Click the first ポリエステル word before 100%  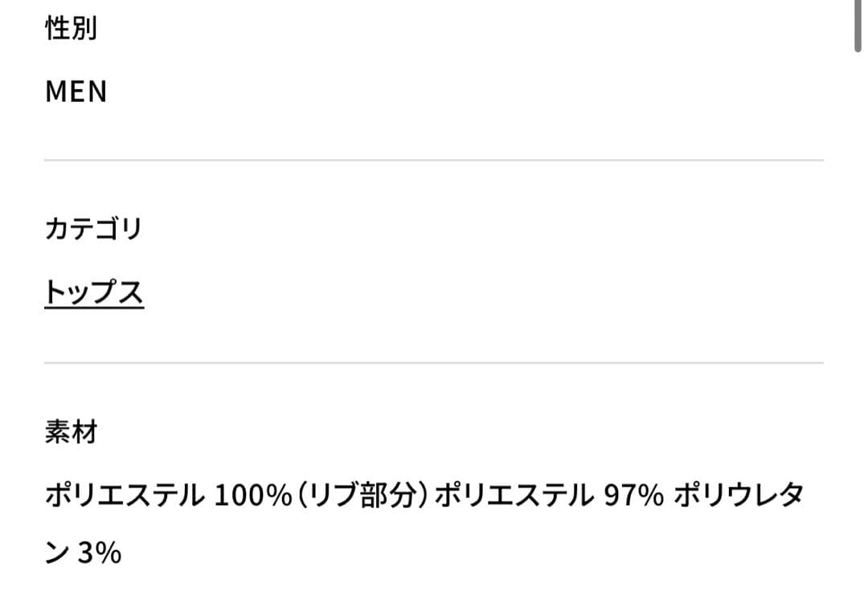pos(125,496)
